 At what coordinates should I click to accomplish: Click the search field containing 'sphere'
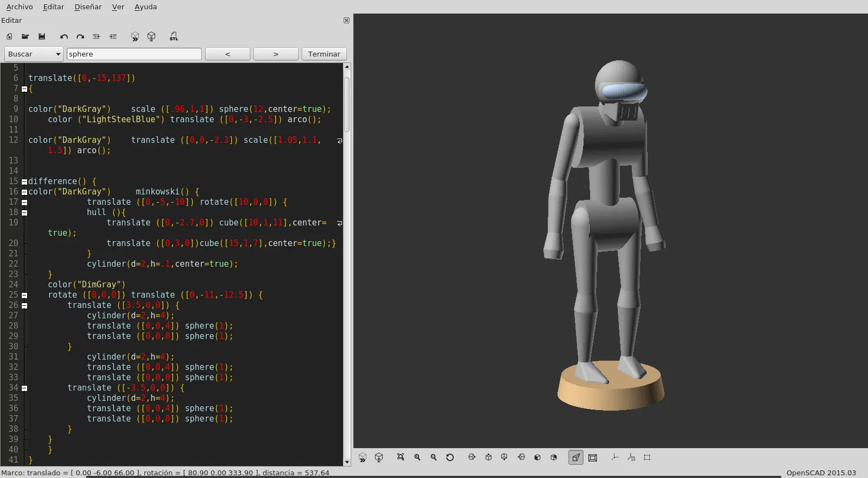point(134,54)
